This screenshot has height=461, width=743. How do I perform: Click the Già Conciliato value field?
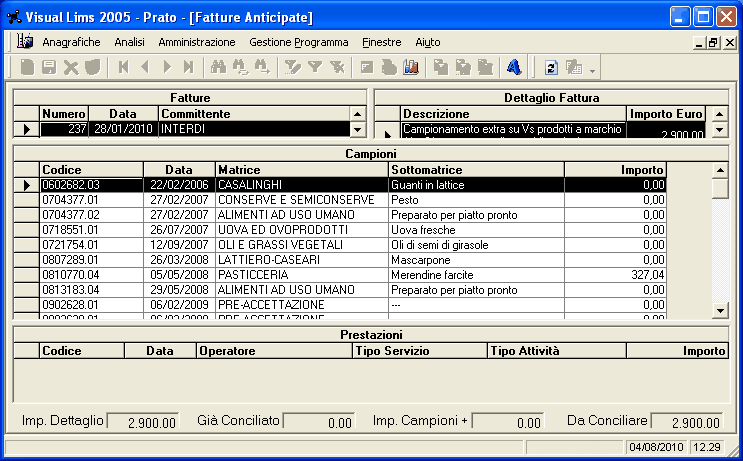319,422
